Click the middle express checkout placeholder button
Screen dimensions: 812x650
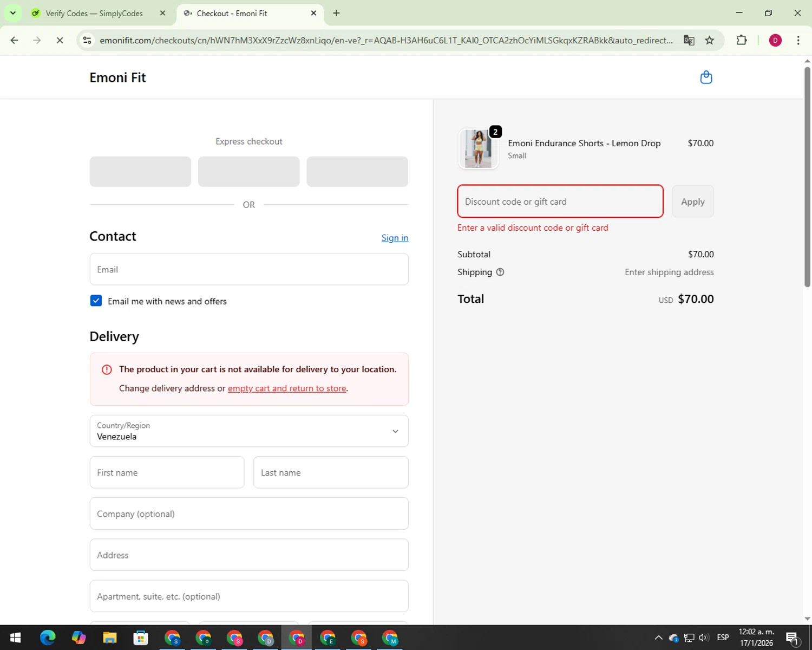click(x=249, y=172)
